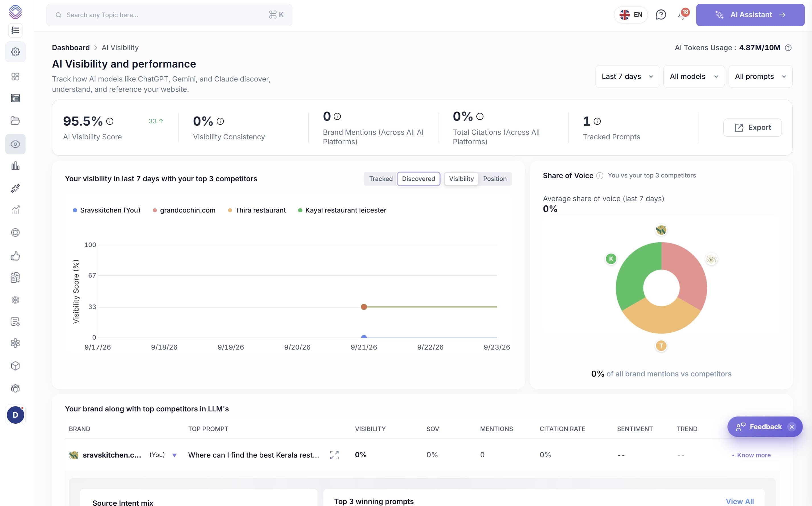The height and width of the screenshot is (506, 812).
Task: Focus the Search any Topic field
Action: [x=169, y=15]
